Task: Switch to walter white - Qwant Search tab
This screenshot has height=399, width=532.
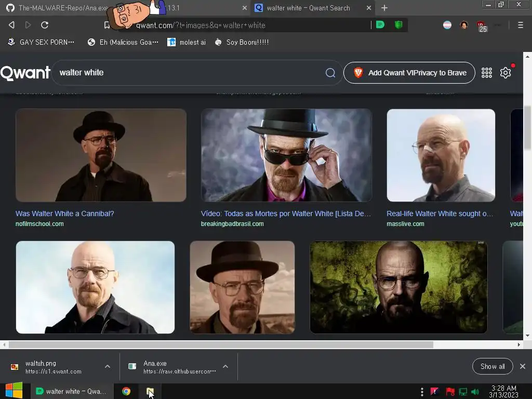Action: pos(313,8)
